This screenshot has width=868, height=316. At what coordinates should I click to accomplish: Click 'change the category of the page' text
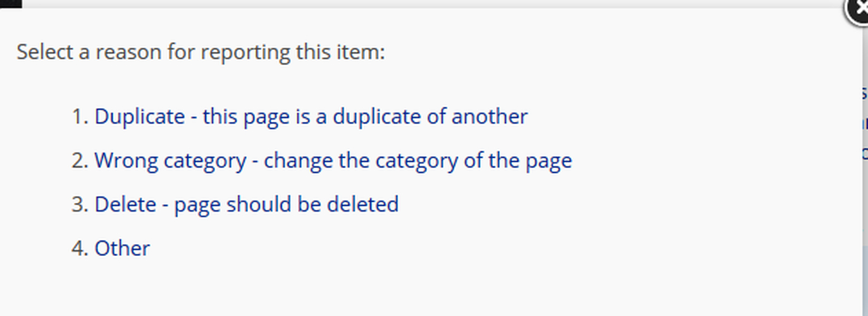[x=418, y=161]
